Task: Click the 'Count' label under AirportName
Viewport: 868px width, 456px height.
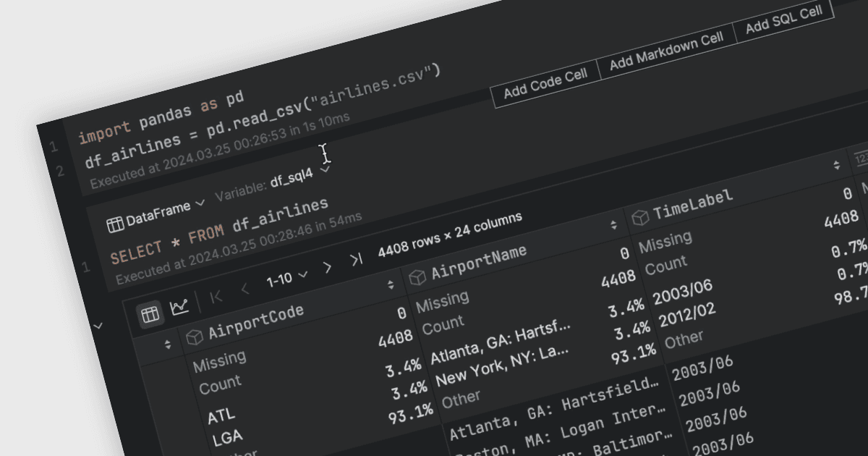Action: click(443, 326)
